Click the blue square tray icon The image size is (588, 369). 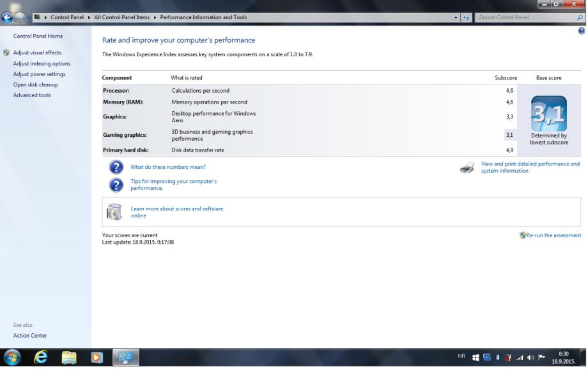point(487,357)
